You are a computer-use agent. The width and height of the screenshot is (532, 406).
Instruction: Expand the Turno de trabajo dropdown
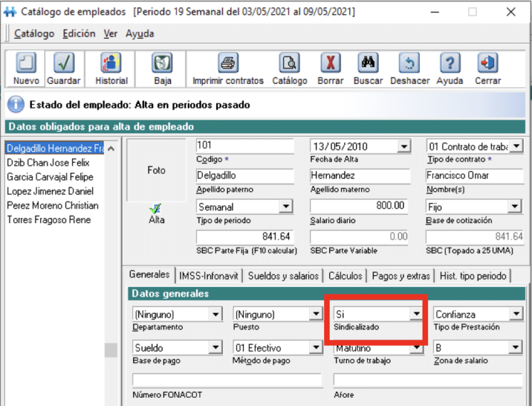click(416, 348)
